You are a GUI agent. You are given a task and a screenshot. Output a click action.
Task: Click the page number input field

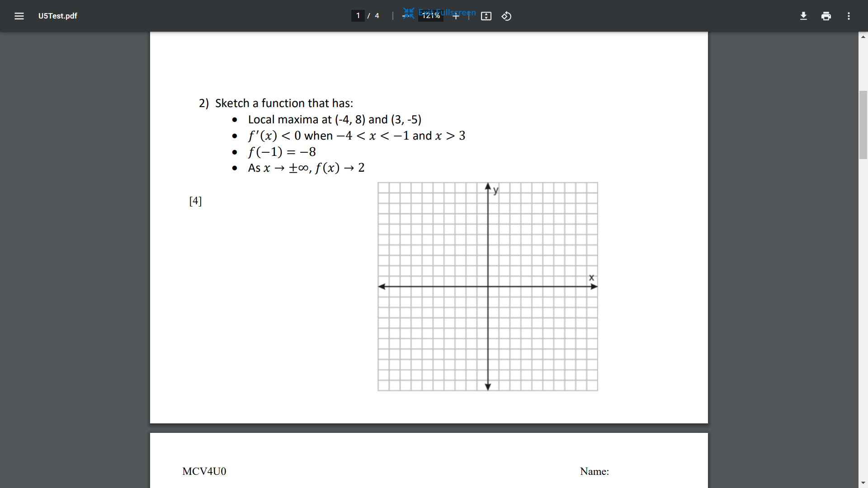(x=358, y=15)
